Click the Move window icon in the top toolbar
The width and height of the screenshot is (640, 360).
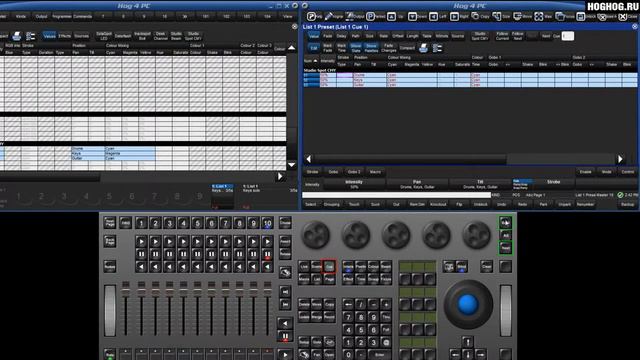pos(518,16)
